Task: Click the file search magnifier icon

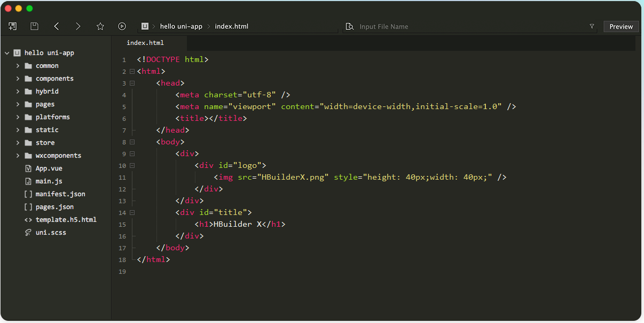Action: point(350,27)
